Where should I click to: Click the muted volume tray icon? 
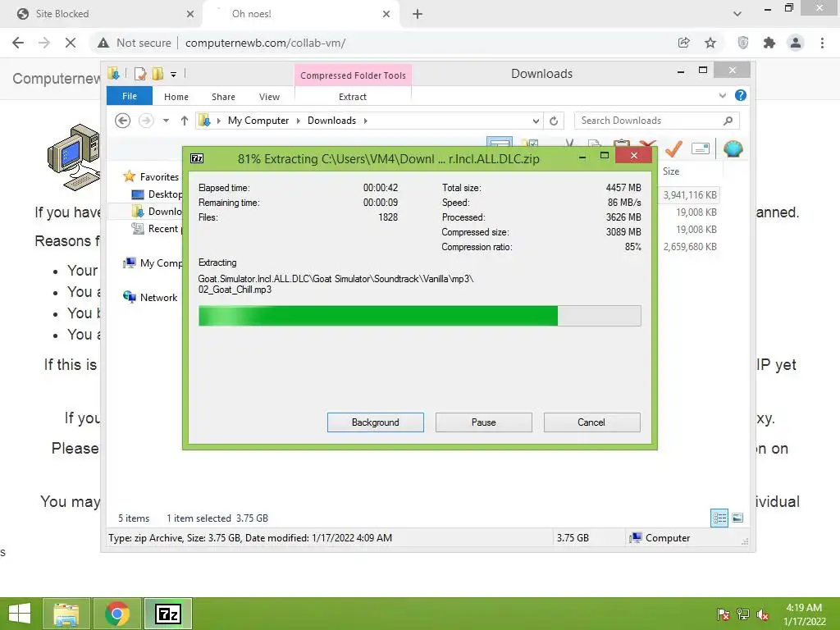(x=763, y=614)
